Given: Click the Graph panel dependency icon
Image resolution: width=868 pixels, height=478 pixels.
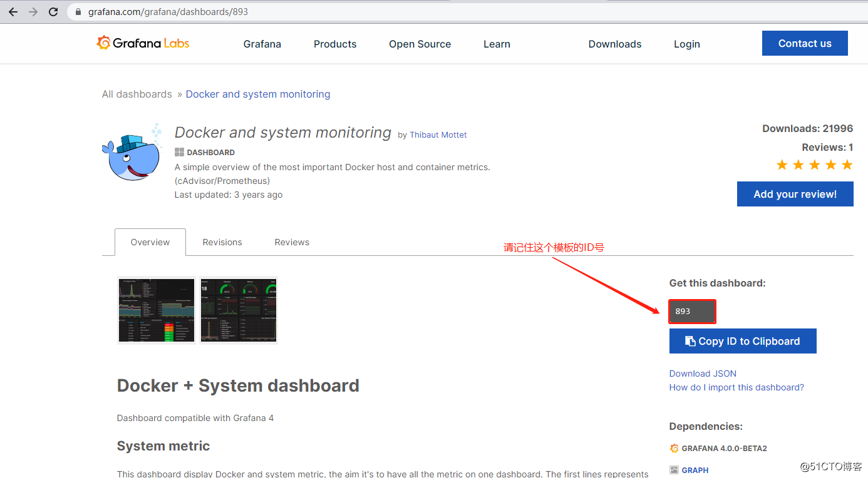Looking at the screenshot, I should pos(674,470).
